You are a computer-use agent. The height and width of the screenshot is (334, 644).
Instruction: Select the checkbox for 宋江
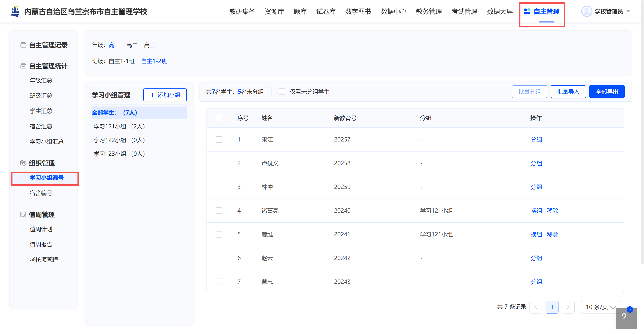pyautogui.click(x=219, y=139)
